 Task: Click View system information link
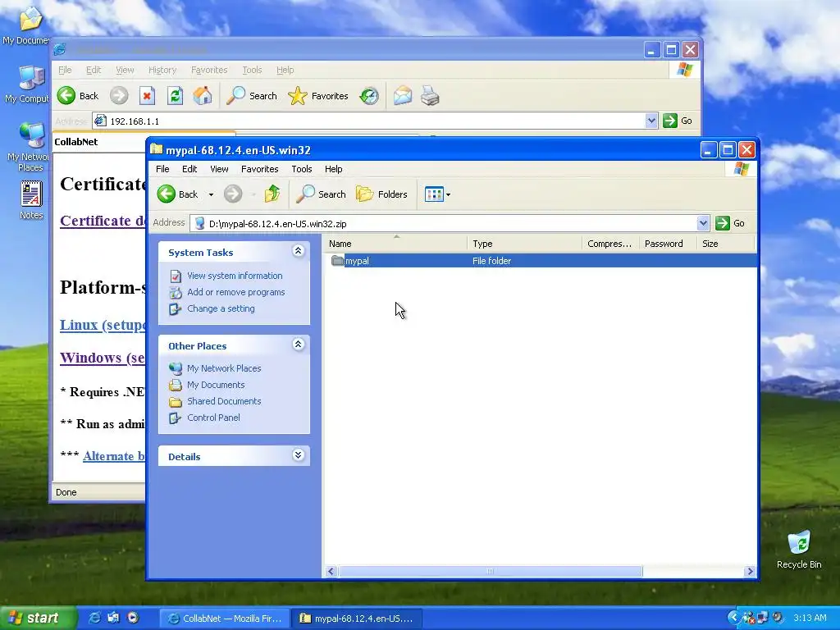[x=235, y=276]
